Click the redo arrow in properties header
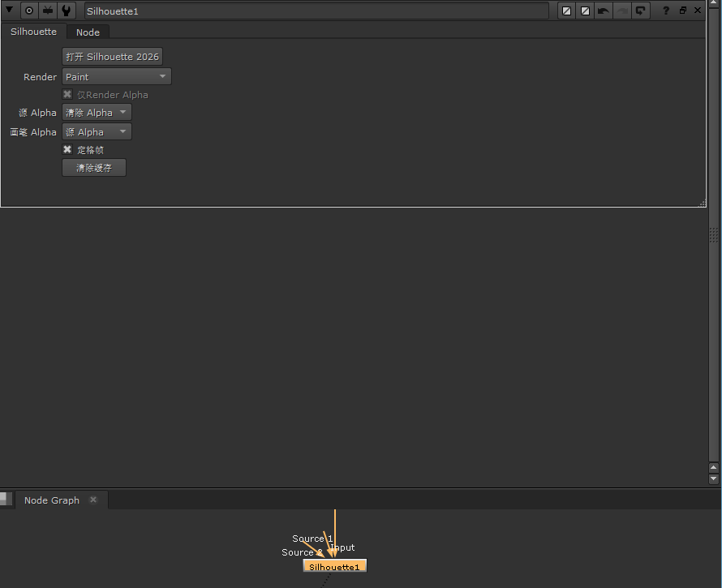722x588 pixels. point(622,11)
